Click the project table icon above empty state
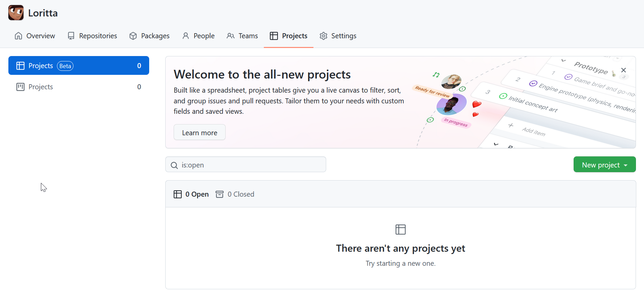The height and width of the screenshot is (300, 644). click(x=400, y=230)
